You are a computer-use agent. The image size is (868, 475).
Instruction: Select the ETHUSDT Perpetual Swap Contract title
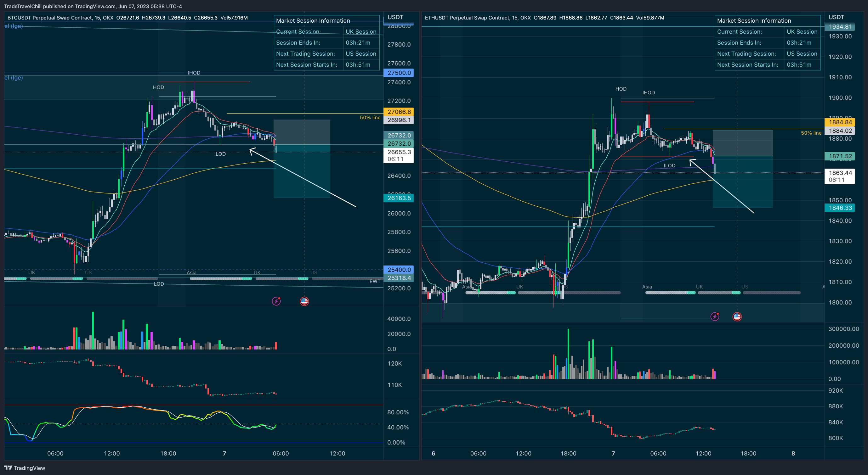pos(467,18)
